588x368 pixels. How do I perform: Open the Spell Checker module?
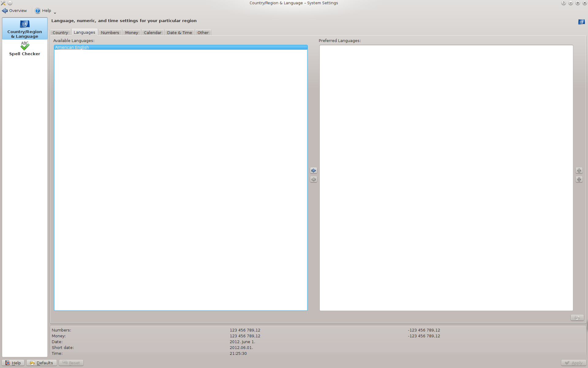[24, 49]
